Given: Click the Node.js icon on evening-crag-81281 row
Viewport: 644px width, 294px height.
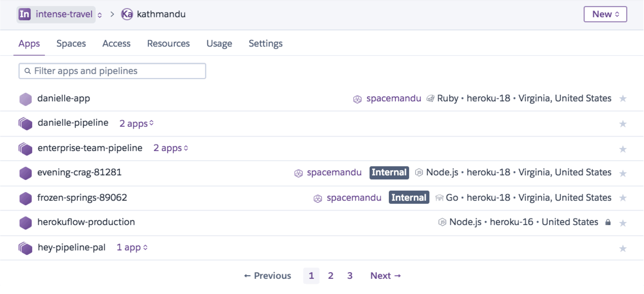Looking at the screenshot, I should [x=419, y=173].
